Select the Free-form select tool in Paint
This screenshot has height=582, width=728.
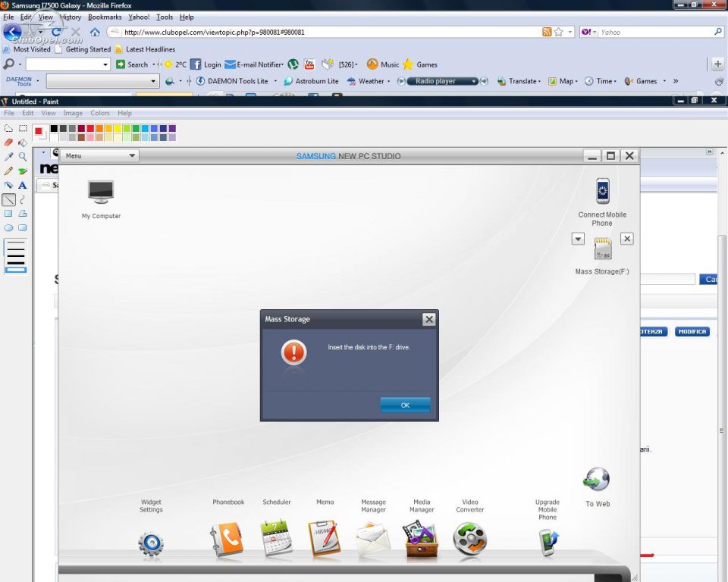tap(8, 129)
